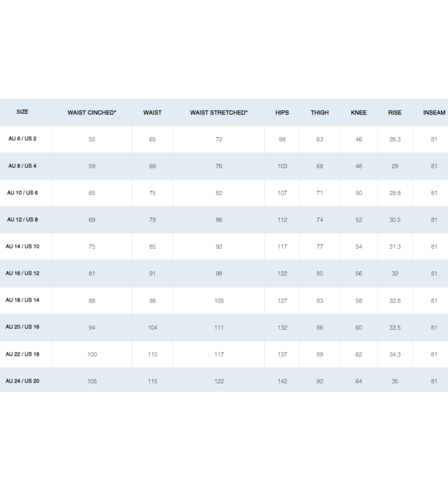Click the THIGH column header

coord(320,113)
